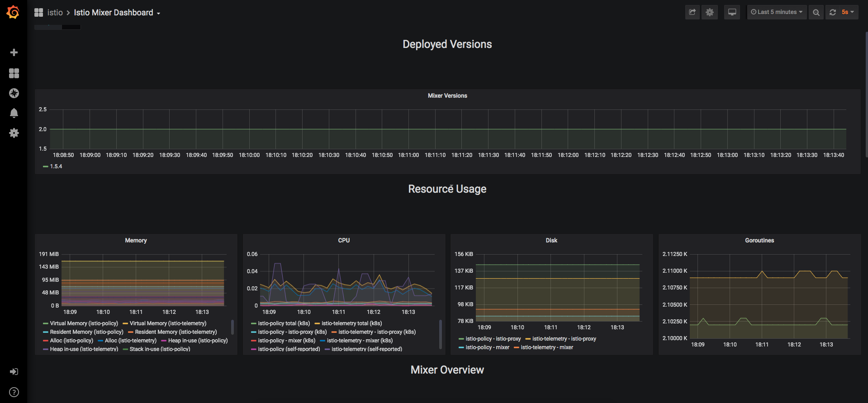Open the Goroutines panel title menu
Viewport: 868px width, 403px height.
[x=759, y=241]
